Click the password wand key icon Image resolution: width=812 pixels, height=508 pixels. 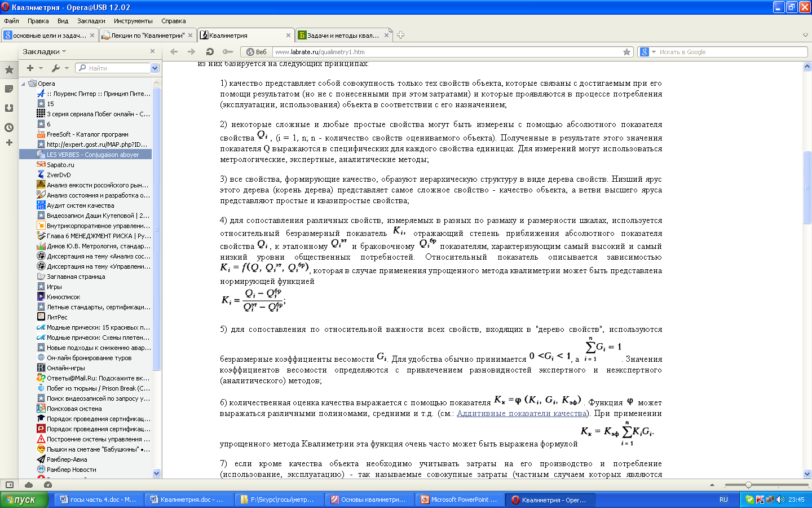[228, 51]
